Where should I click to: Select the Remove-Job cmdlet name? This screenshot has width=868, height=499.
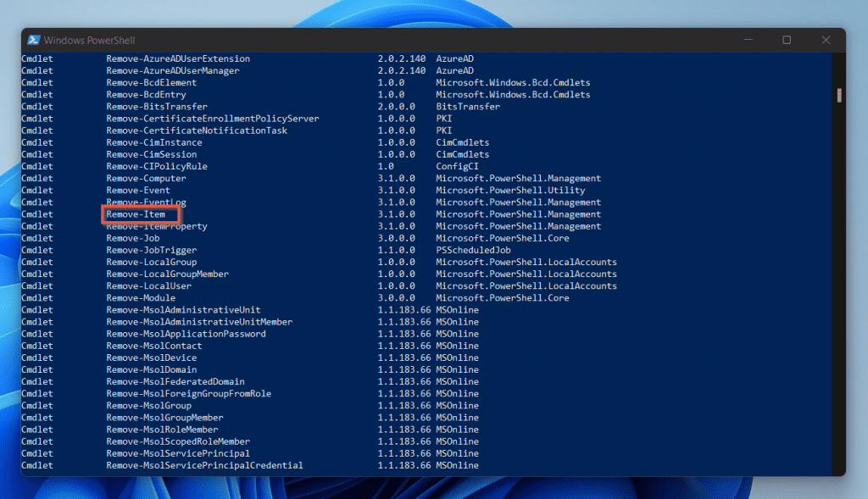[x=133, y=238]
